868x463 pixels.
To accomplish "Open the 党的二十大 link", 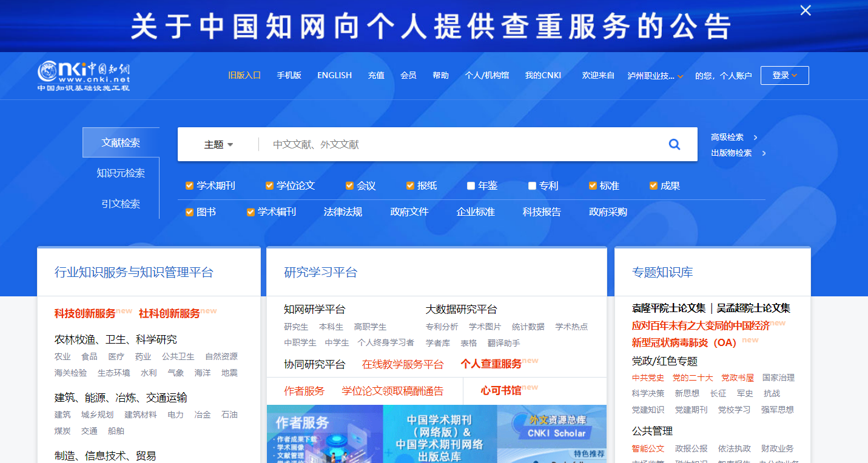I will coord(693,378).
